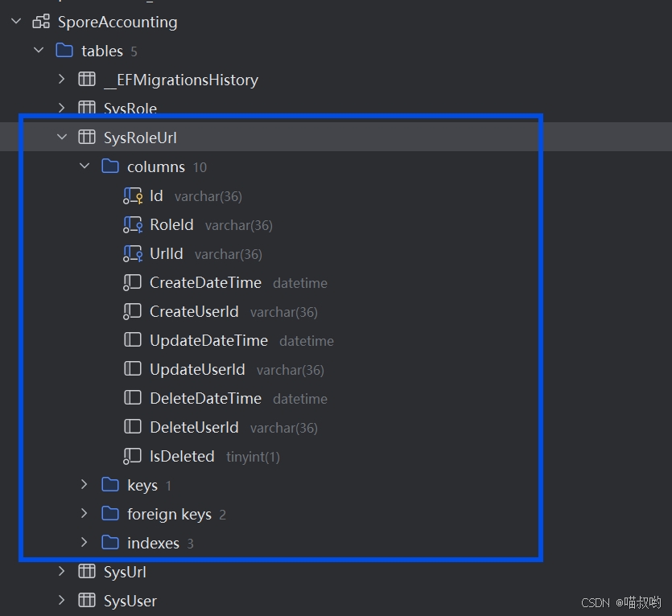The image size is (672, 616).
Task: Expand the SysUrl table node
Action: pos(62,572)
